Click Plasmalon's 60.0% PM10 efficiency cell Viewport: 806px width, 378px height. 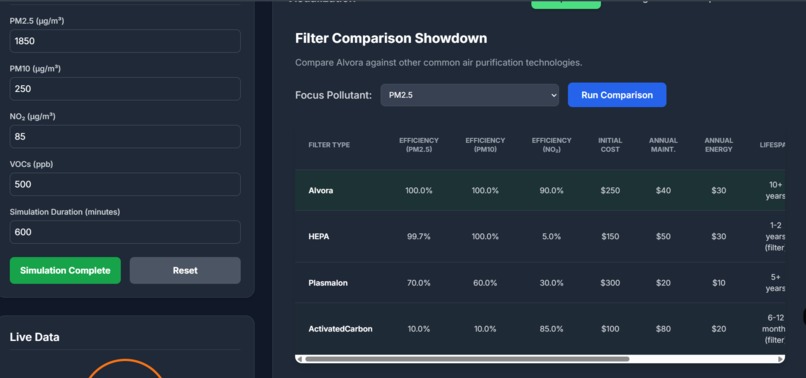click(x=485, y=283)
